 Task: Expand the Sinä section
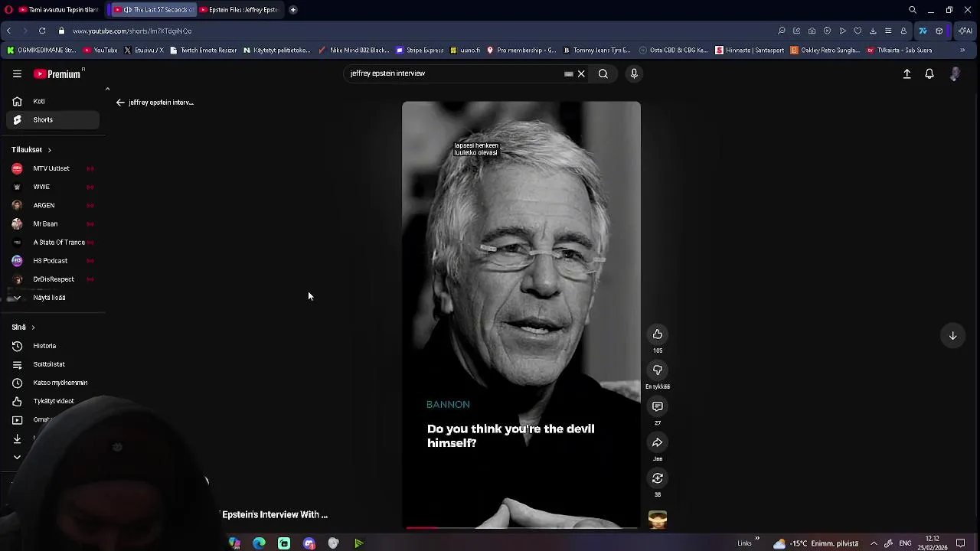pos(23,327)
